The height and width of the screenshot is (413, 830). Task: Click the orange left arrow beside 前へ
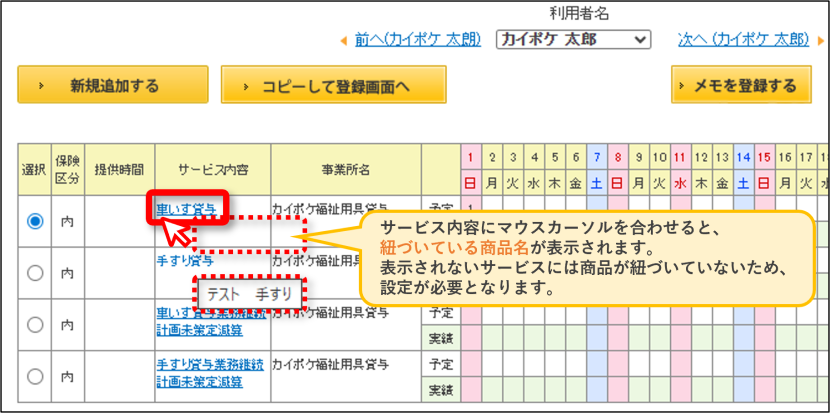pos(344,40)
